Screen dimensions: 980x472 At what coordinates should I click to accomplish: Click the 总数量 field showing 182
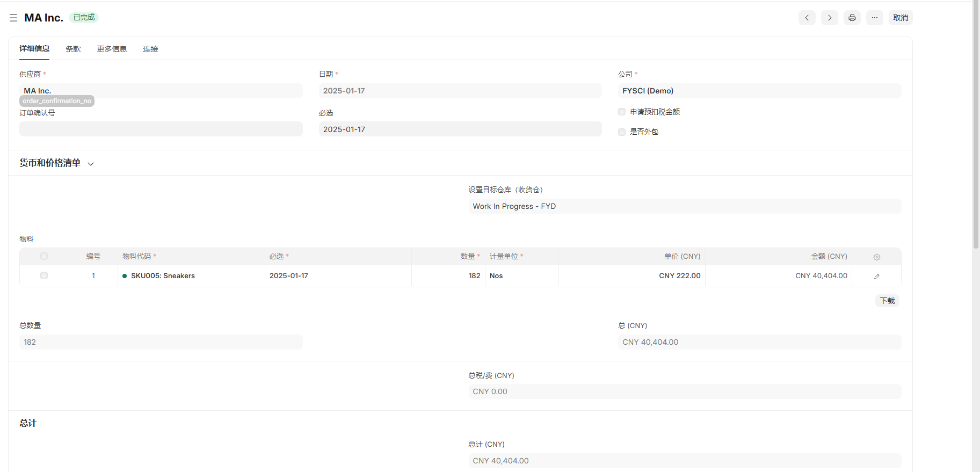tap(161, 342)
